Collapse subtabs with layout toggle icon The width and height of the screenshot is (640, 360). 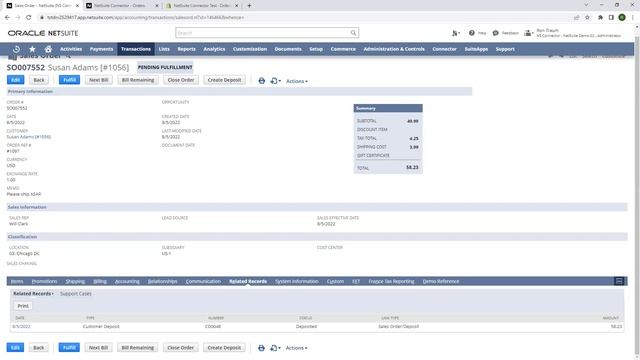619,281
